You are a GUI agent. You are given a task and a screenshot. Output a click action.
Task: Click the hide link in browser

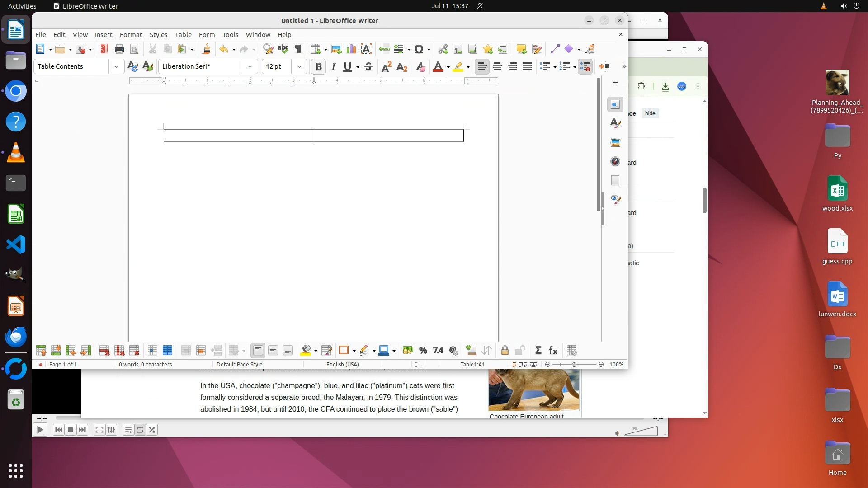point(650,113)
